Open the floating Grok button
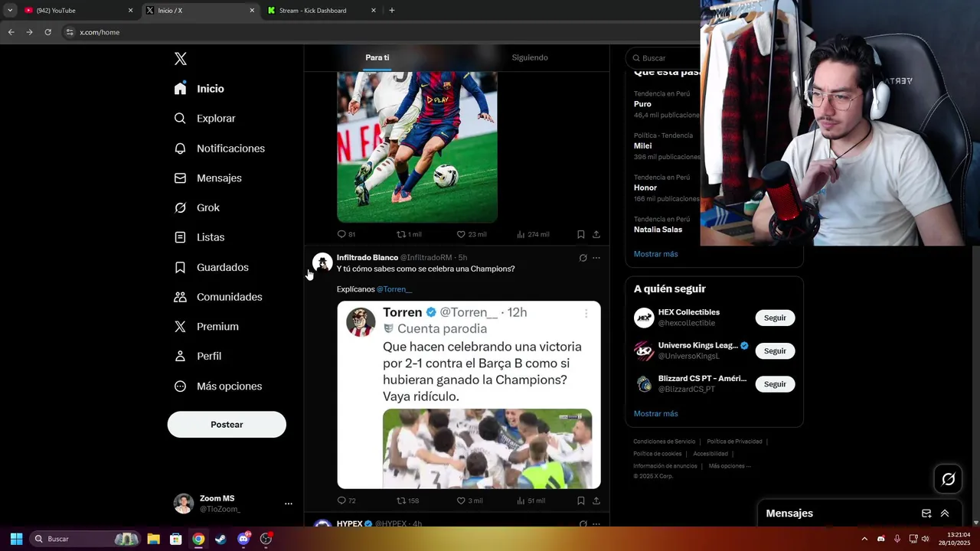Screen dimensions: 980x551 pyautogui.click(x=949, y=479)
